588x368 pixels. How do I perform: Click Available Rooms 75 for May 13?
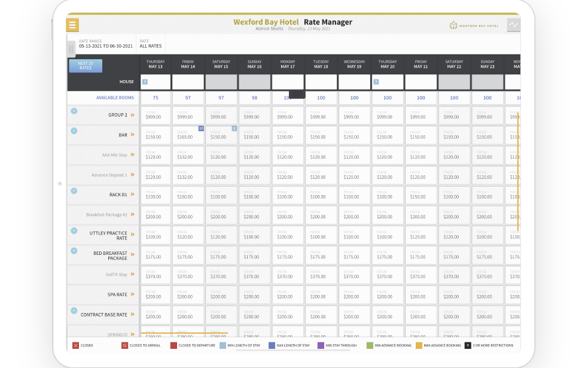(x=156, y=98)
